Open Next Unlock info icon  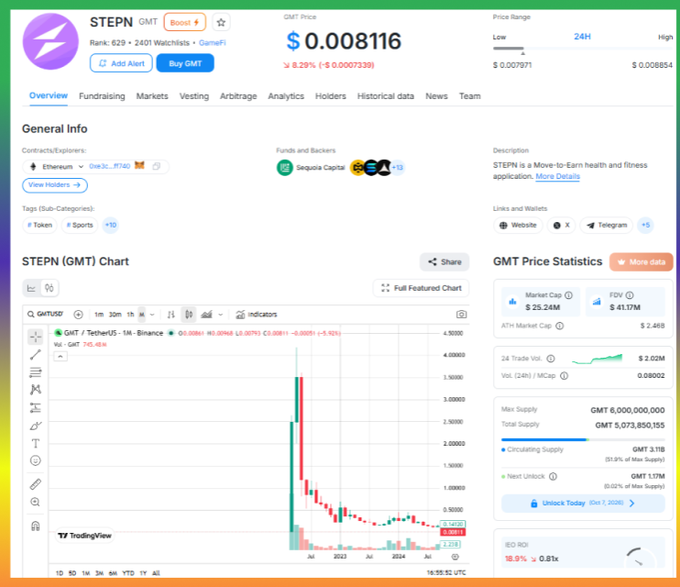pos(553,476)
